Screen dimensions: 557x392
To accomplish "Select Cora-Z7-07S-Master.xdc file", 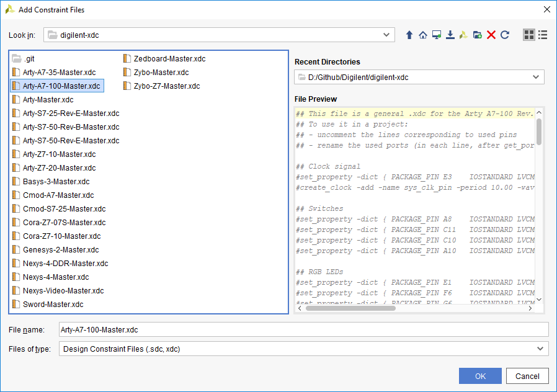I will click(x=59, y=223).
